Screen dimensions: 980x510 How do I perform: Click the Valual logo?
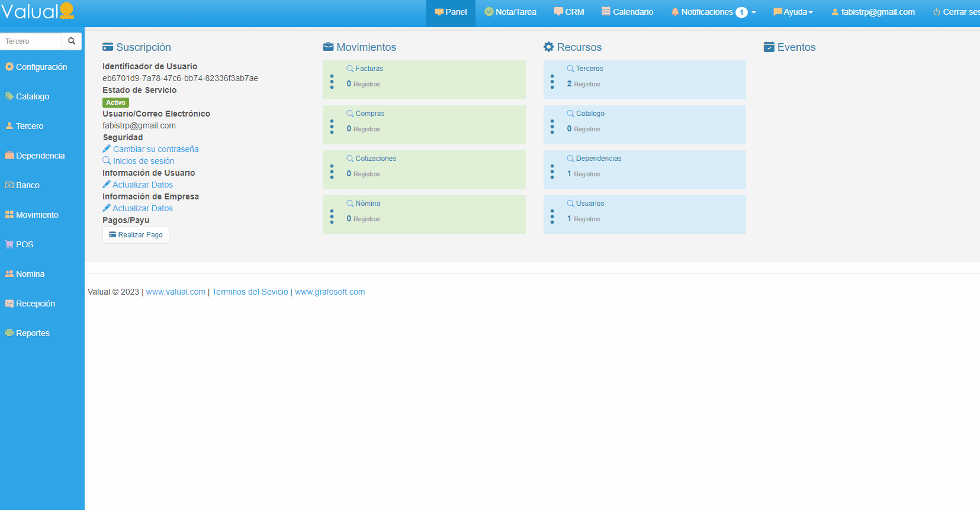tap(38, 11)
